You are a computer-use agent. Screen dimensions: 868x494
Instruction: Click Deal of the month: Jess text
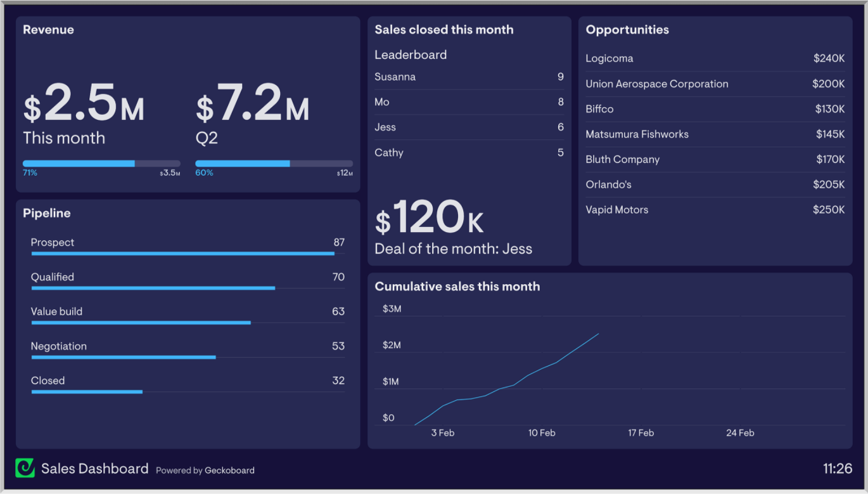[x=453, y=249]
